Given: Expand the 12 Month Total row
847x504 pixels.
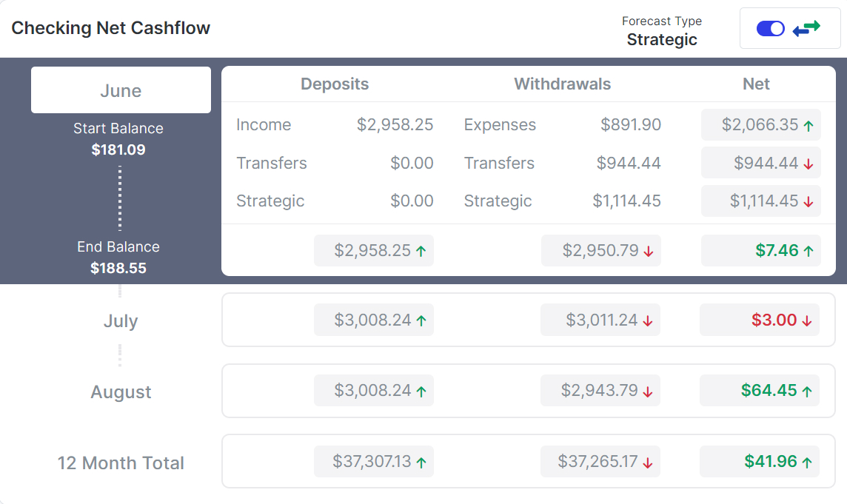Looking at the screenshot, I should point(121,463).
